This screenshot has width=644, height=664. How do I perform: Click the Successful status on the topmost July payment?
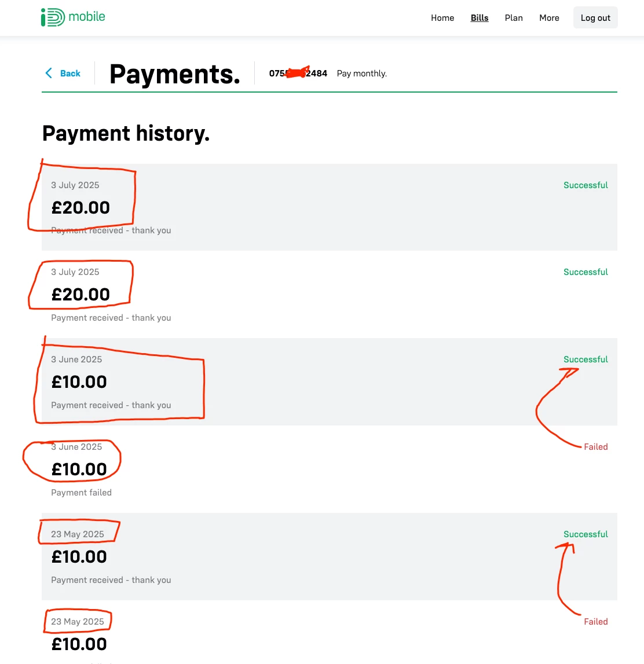(x=586, y=185)
